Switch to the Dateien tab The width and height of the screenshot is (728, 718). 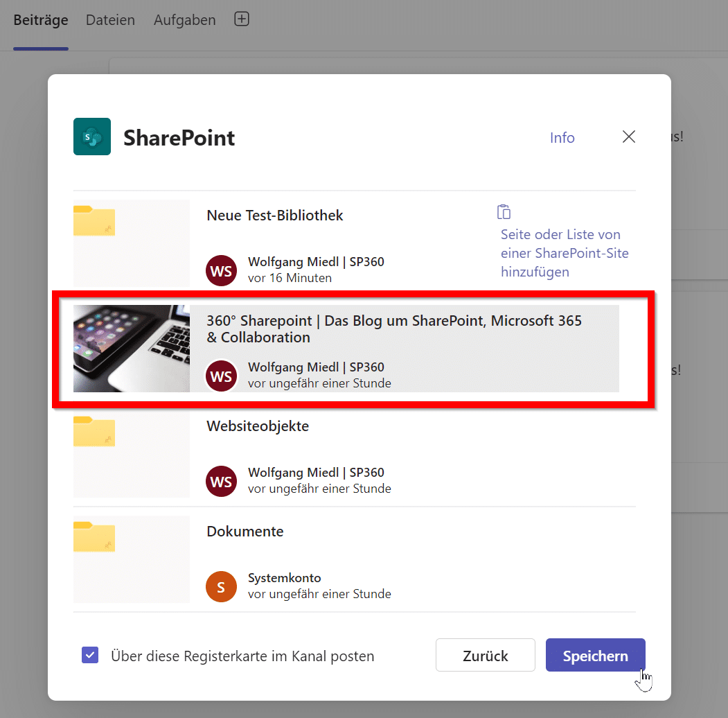coord(111,20)
